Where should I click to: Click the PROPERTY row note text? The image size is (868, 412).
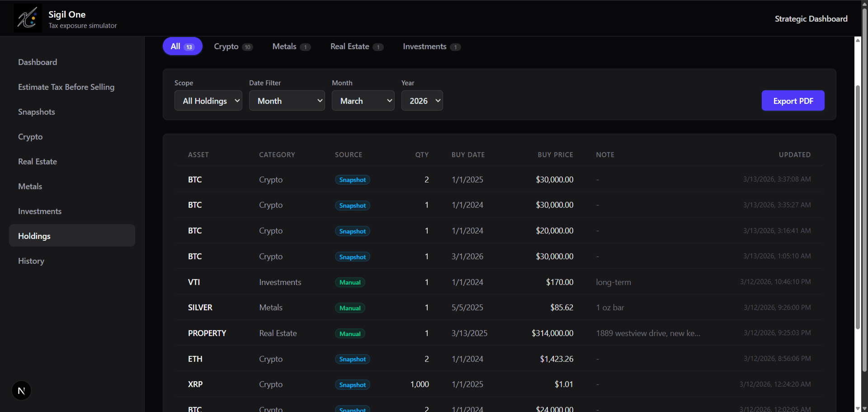tap(648, 333)
